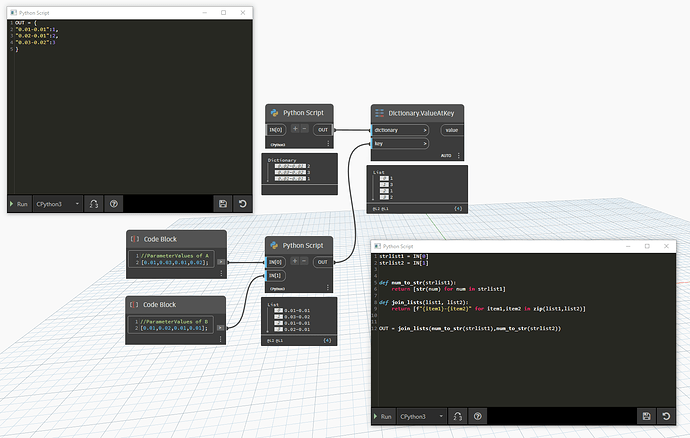
Task: Click icon of ParameterValues of A Code Block
Action: [x=135, y=239]
